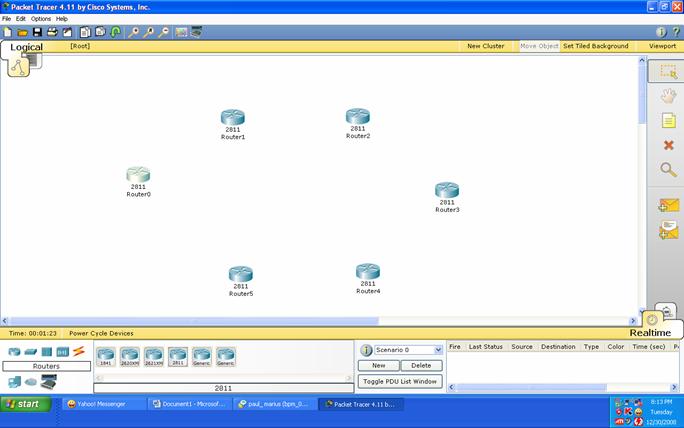Toggle the Realtime mode tab
684x428 pixels.
[x=650, y=332]
